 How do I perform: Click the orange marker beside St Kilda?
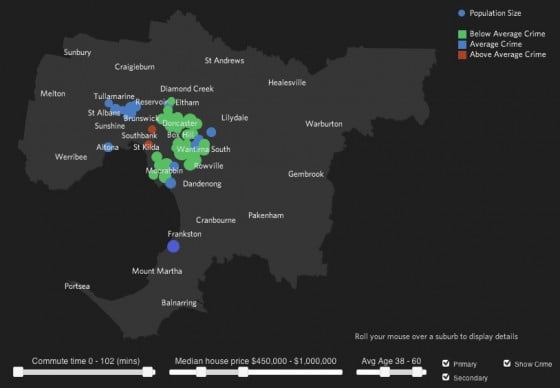[x=149, y=144]
